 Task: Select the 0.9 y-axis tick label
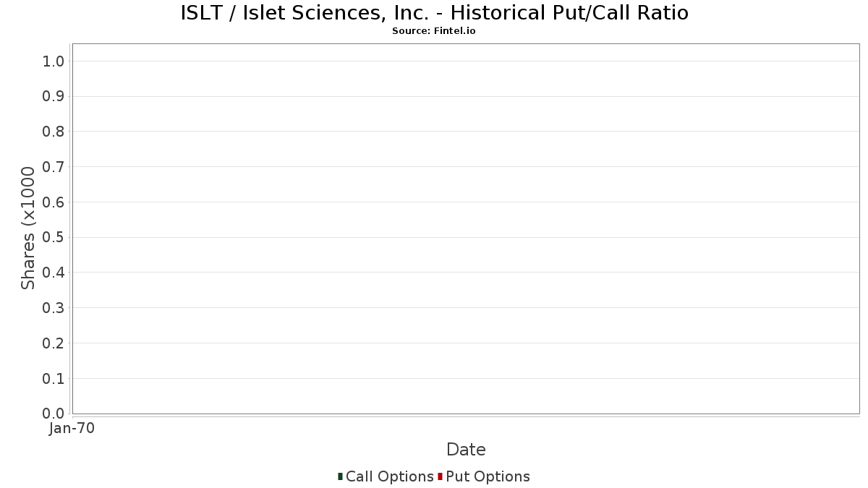coord(54,97)
